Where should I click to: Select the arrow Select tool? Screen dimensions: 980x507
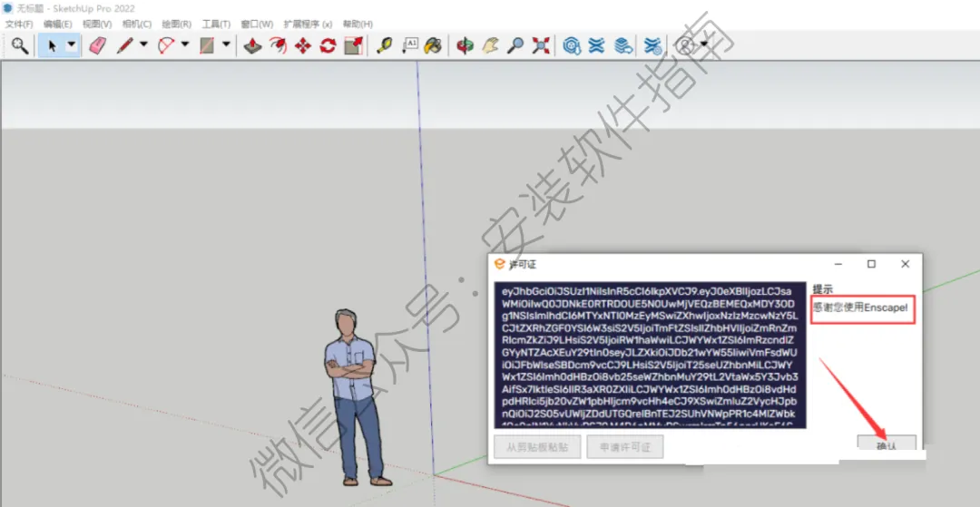(53, 45)
